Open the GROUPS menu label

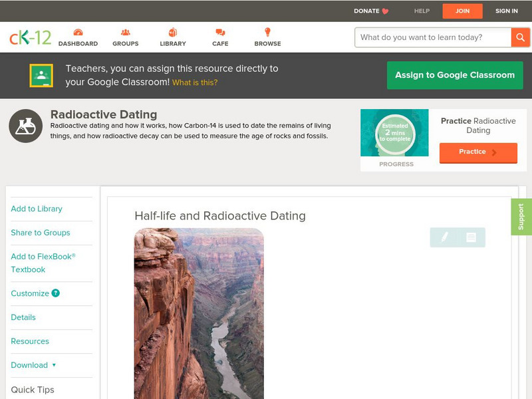point(126,44)
